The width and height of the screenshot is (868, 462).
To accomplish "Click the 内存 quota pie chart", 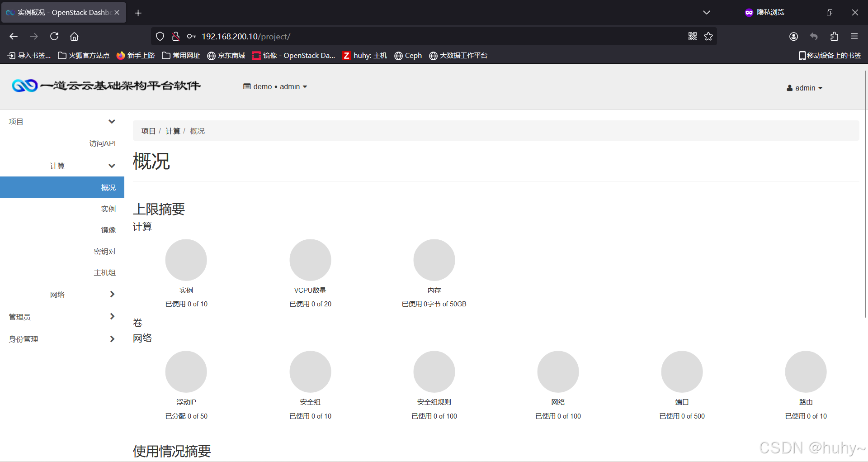I will point(434,260).
